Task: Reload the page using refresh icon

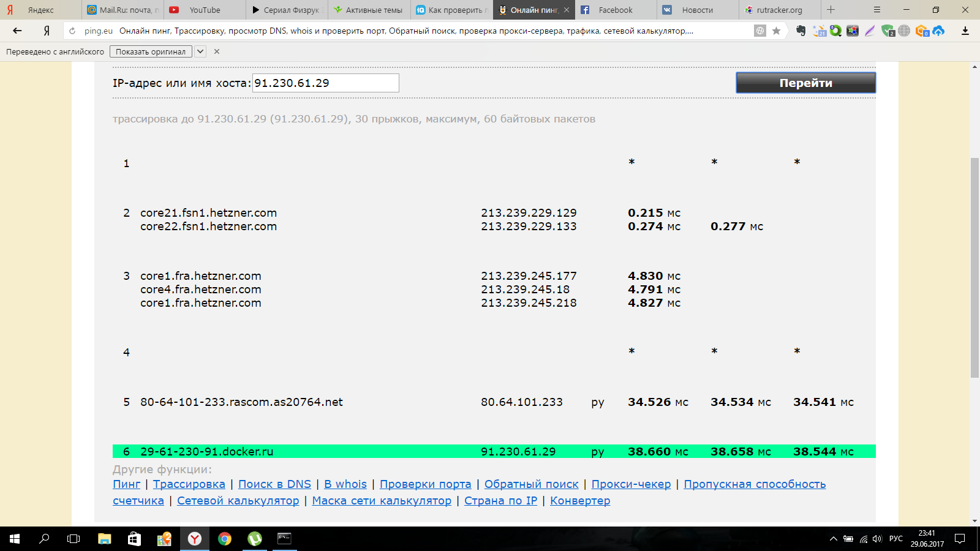Action: (x=72, y=31)
